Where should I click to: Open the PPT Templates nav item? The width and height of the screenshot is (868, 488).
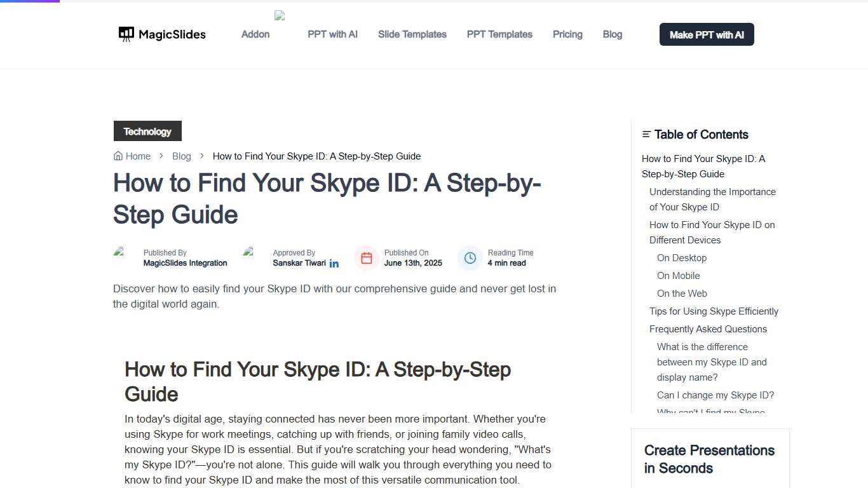(499, 34)
